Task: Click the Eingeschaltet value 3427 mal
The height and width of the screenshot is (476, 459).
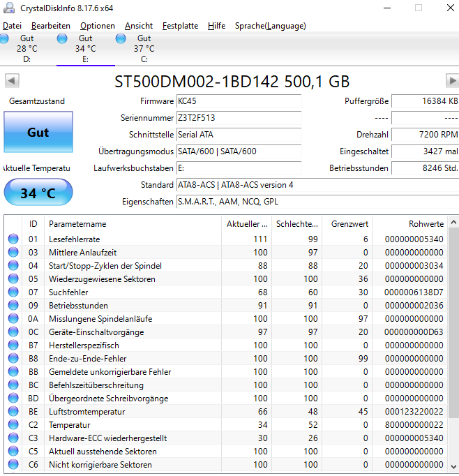Action: point(426,151)
